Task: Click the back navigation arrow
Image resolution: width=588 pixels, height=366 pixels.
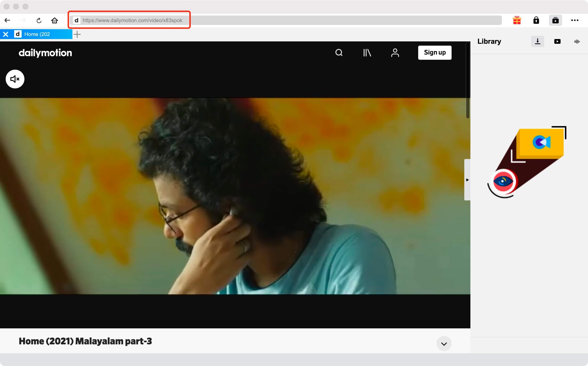Action: pyautogui.click(x=7, y=20)
